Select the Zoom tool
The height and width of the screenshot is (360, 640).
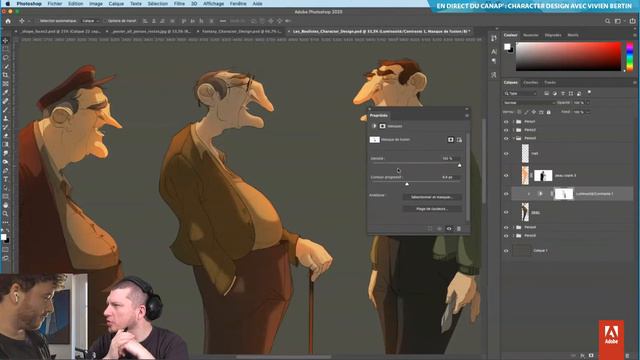click(x=5, y=213)
